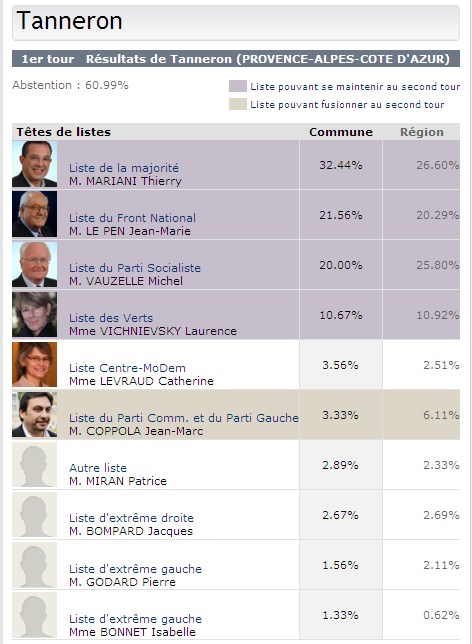Select the Commune column header
This screenshot has width=472, height=644.
click(341, 132)
